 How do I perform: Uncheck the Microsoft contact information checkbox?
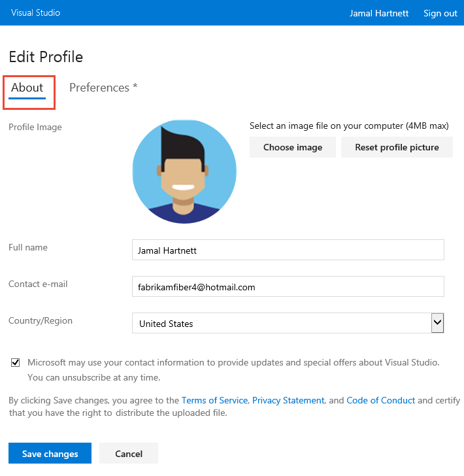coord(16,362)
